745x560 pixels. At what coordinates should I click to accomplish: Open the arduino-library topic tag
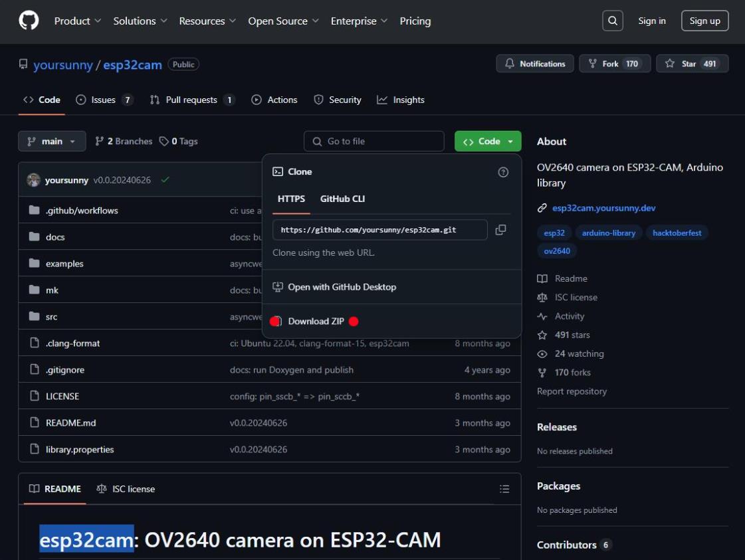pos(608,233)
